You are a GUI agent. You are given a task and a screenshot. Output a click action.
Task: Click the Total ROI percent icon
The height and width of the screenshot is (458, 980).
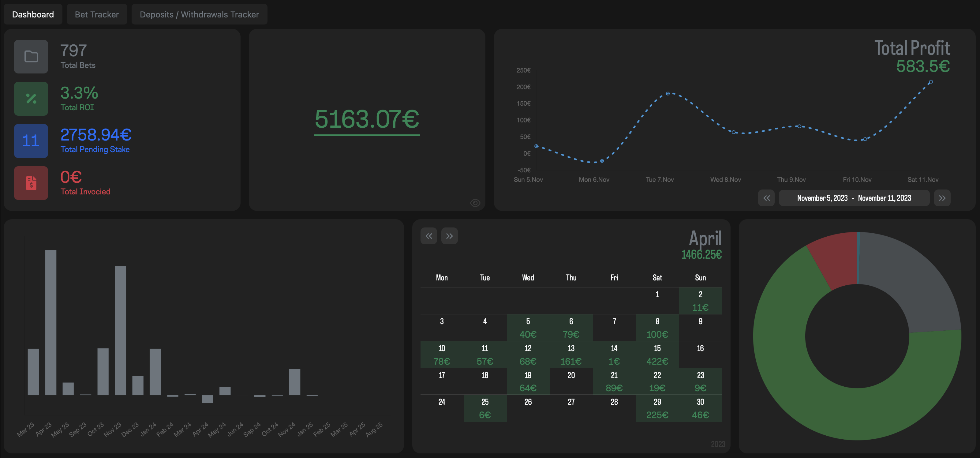pos(31,99)
